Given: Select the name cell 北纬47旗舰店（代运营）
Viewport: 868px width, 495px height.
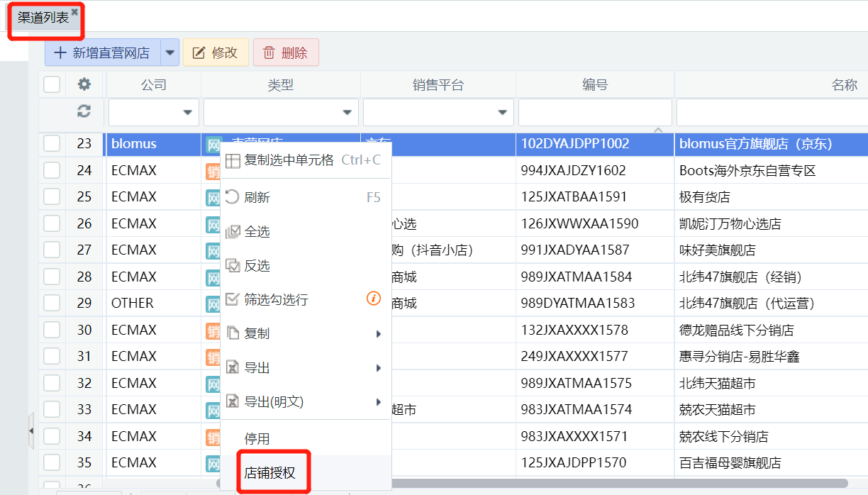Looking at the screenshot, I should (x=772, y=303).
